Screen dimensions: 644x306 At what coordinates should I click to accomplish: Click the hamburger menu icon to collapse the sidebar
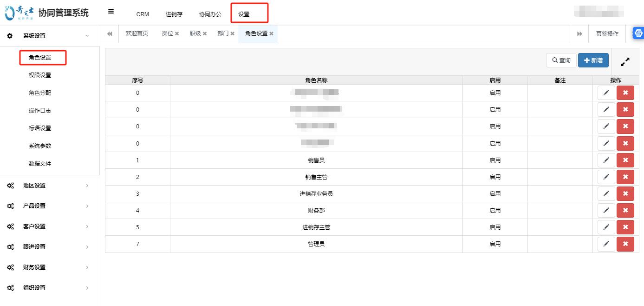click(x=111, y=12)
